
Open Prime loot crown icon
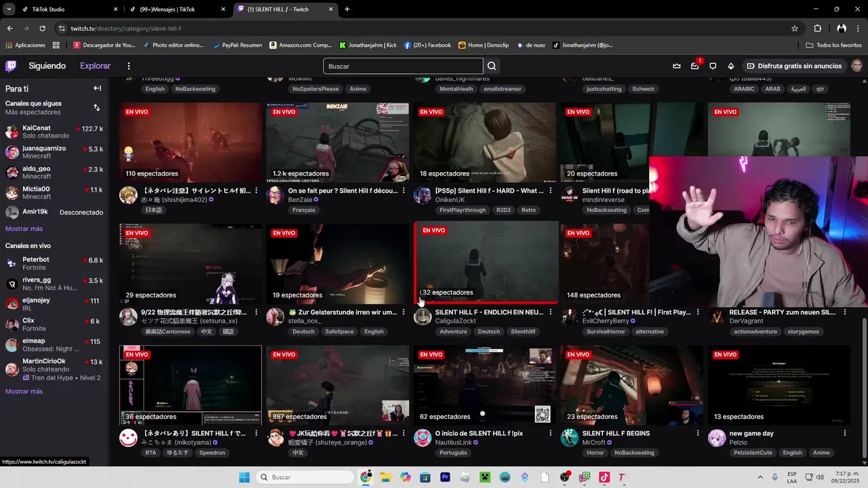tap(677, 66)
